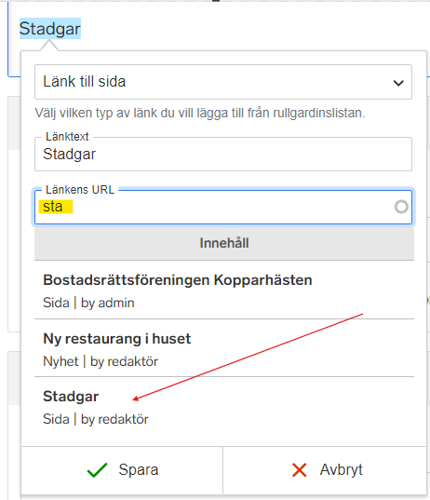Save the link with Spara

122,470
